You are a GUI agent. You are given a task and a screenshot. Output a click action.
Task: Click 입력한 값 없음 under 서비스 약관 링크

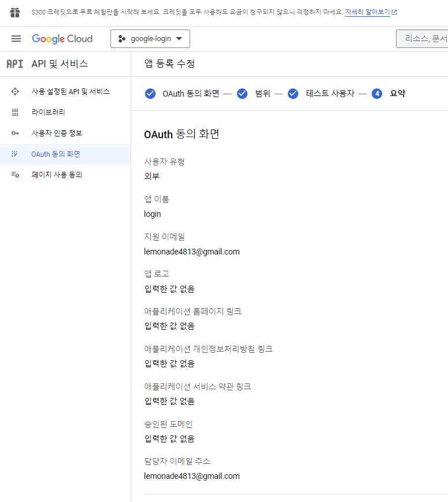click(x=169, y=401)
